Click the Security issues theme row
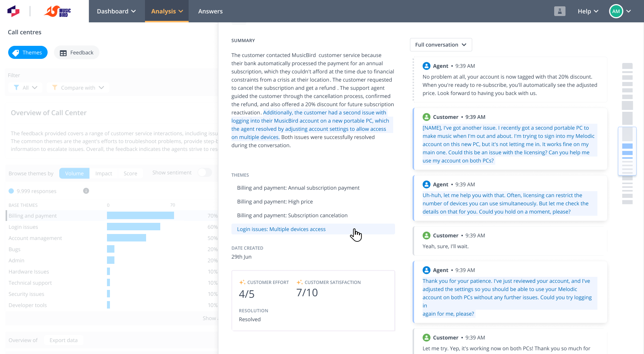The height and width of the screenshot is (354, 644). [x=112, y=294]
